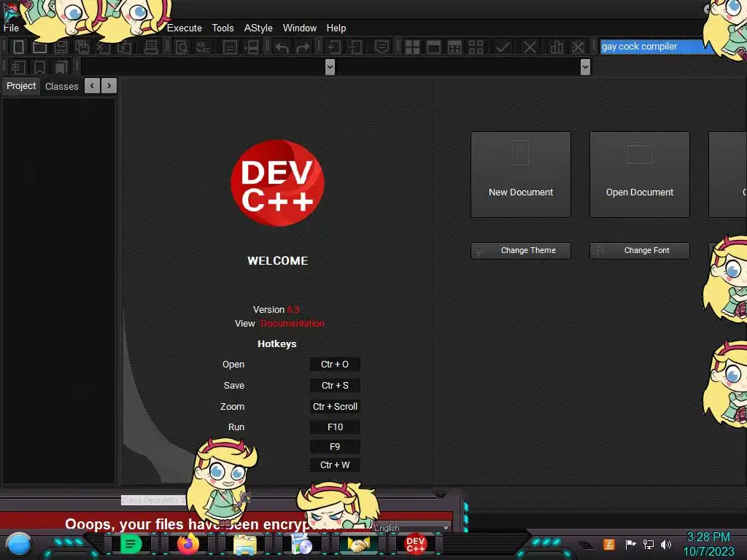
Task: Click the Windows Start orb
Action: pos(19,545)
